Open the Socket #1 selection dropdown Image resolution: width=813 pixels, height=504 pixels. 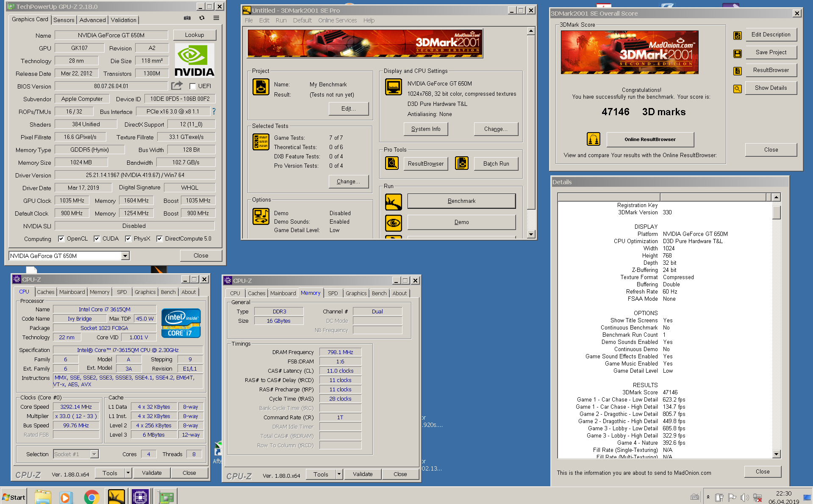pos(94,454)
